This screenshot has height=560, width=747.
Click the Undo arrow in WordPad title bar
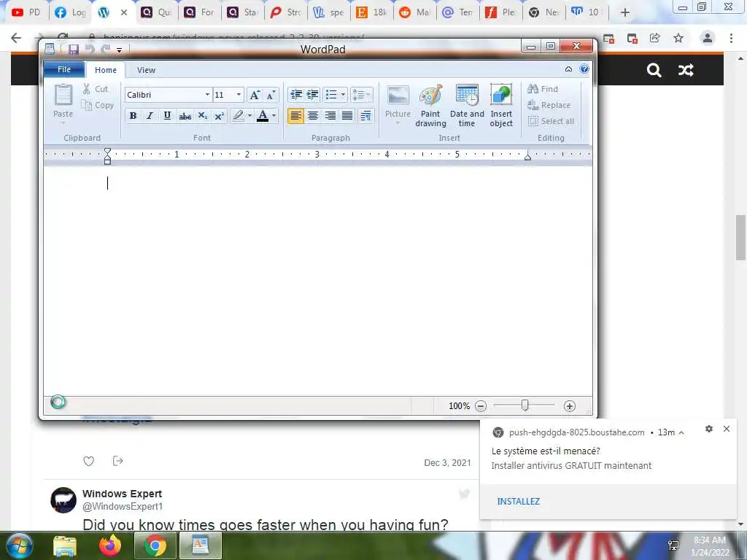[x=90, y=49]
